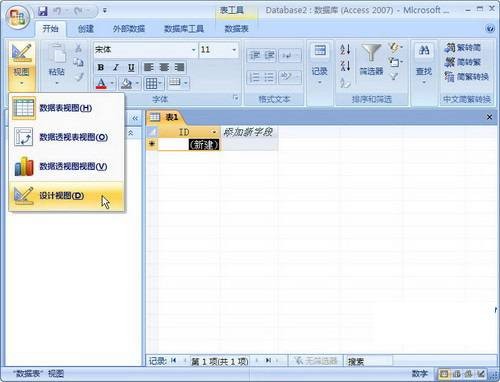Screen dimensions: 500x382
Task: Toggle Italic formatting
Action: pos(116,68)
